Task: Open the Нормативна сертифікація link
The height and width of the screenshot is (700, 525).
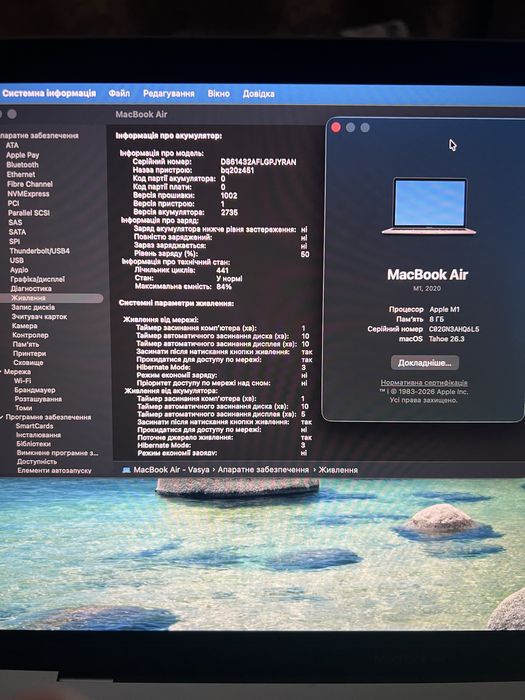Action: [424, 383]
